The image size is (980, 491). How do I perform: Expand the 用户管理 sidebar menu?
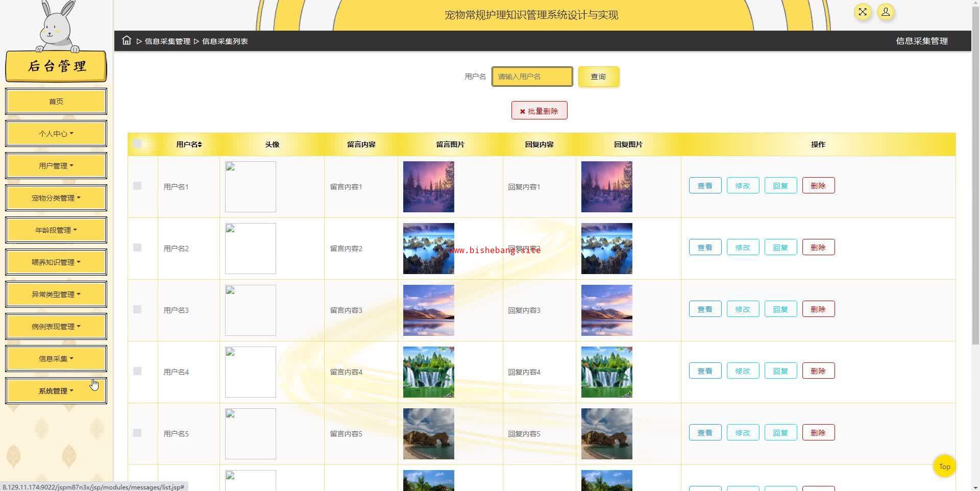[x=56, y=166]
